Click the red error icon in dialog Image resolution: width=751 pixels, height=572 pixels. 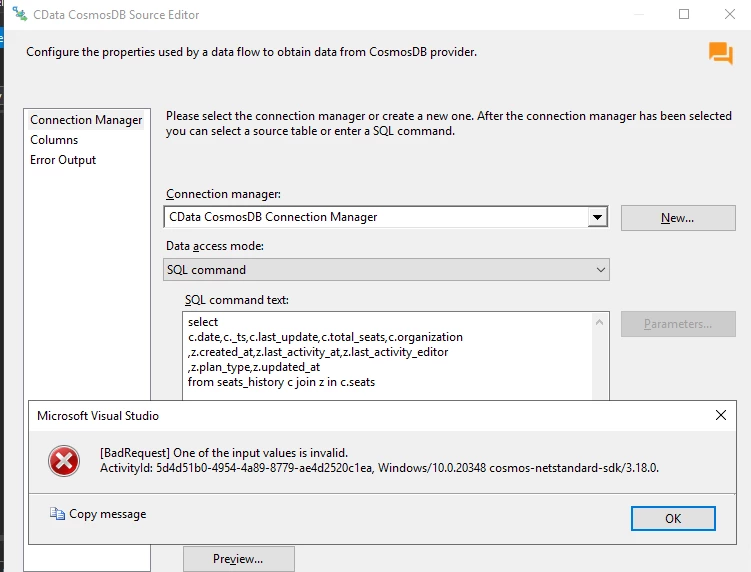[64, 461]
